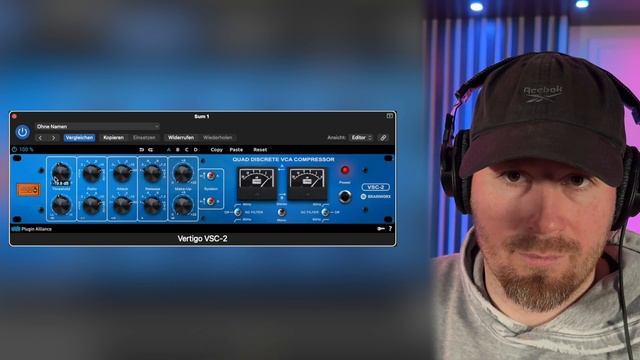Flip the Stereo/Mono switch
Viewport: 640px width, 360px height.
tap(282, 212)
